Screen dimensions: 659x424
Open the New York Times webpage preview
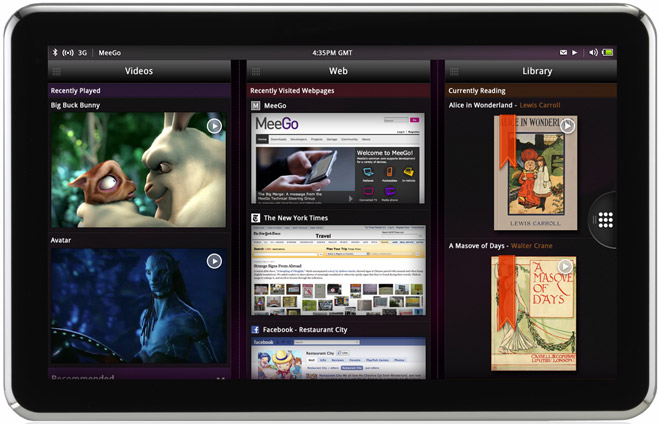pyautogui.click(x=338, y=270)
